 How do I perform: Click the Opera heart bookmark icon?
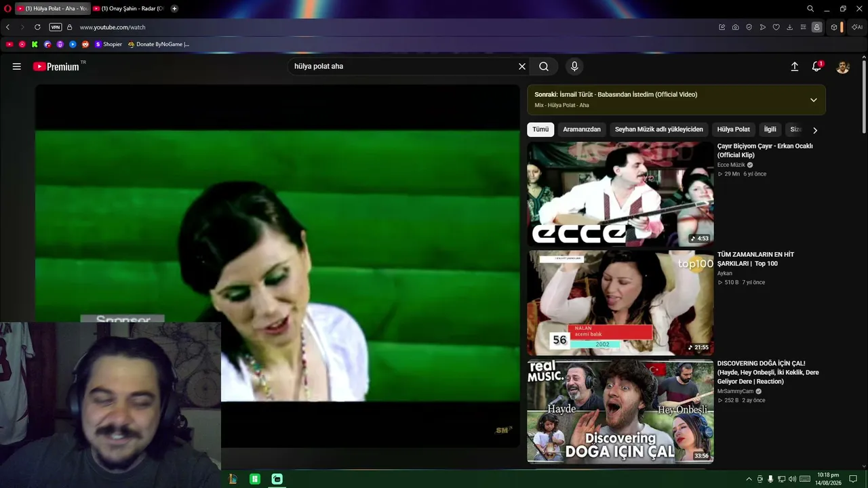tap(776, 27)
